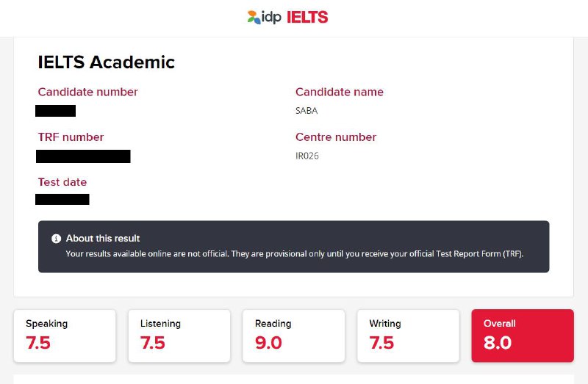Click the idp IELTS logo
The image size is (588, 384).
(x=287, y=17)
